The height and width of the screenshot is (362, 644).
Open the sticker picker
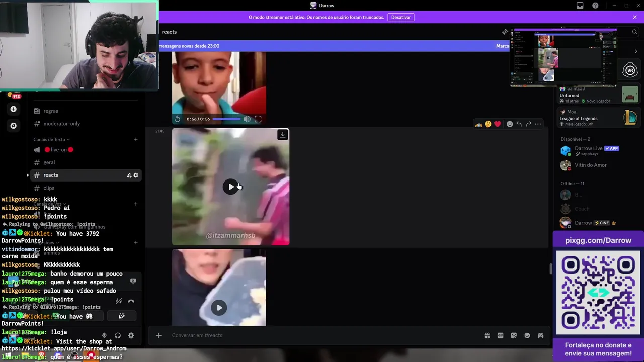pyautogui.click(x=514, y=335)
